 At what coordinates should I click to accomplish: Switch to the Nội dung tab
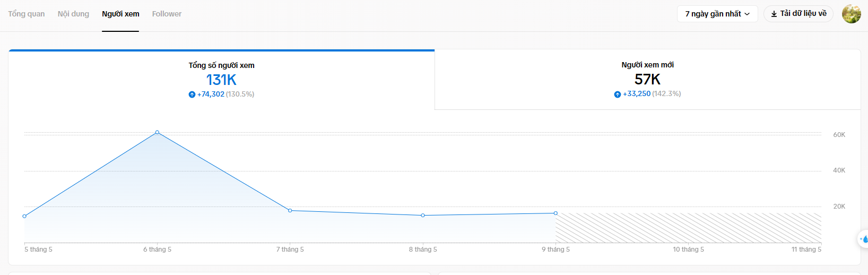[x=73, y=14]
